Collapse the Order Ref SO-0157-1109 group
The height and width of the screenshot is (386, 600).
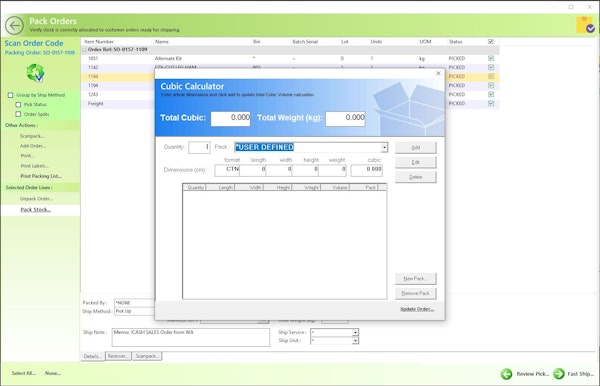[85, 50]
